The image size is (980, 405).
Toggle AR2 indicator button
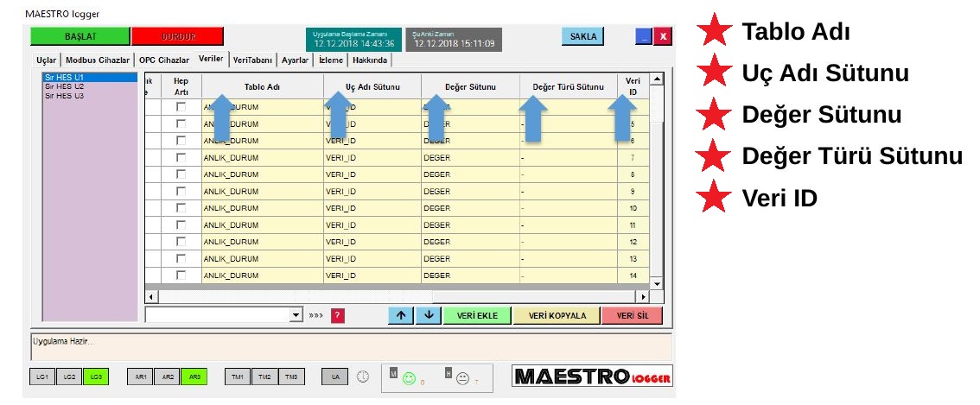point(167,377)
